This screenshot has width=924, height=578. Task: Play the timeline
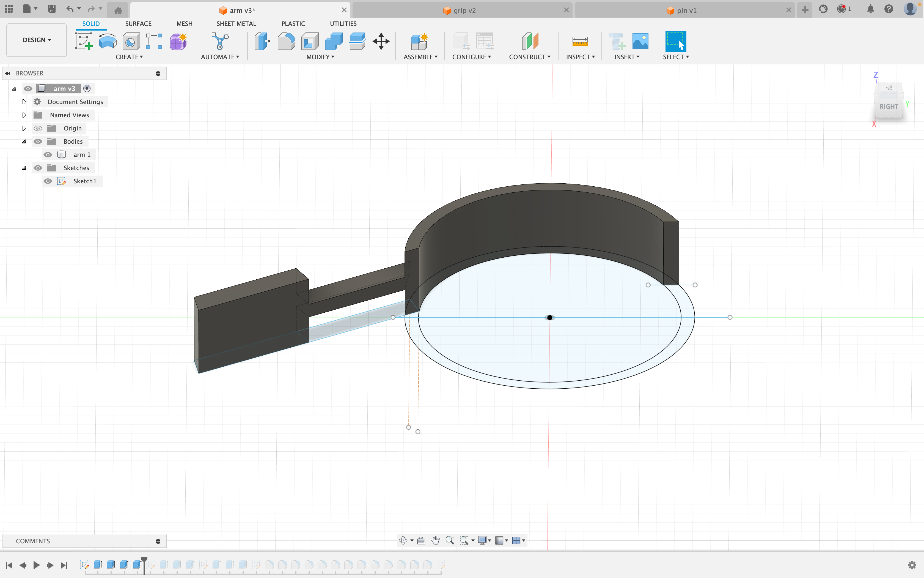tap(37, 565)
